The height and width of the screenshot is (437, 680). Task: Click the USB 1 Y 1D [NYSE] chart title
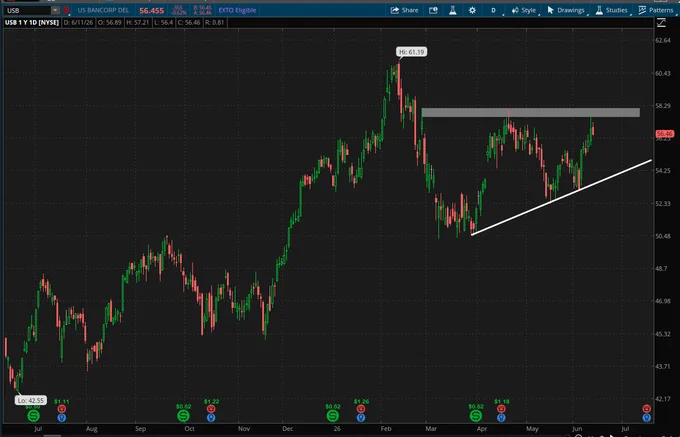point(32,22)
